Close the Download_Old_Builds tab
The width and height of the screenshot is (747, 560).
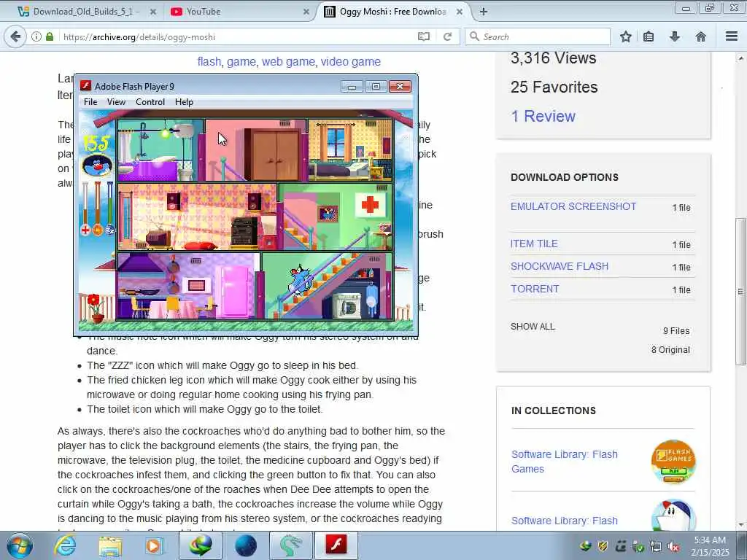click(153, 12)
